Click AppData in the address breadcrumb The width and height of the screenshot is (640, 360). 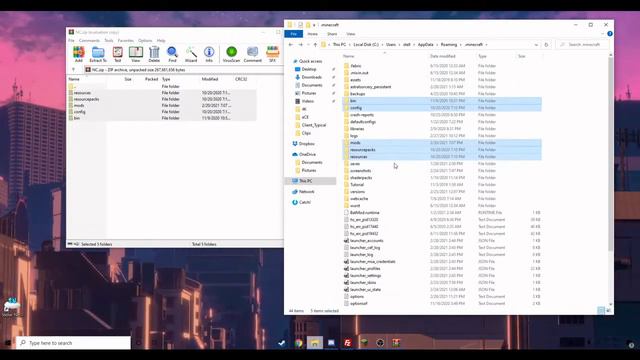(x=425, y=44)
